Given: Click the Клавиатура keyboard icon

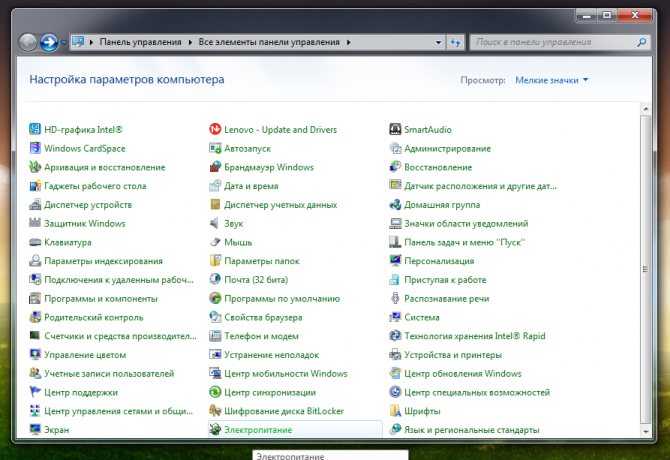Looking at the screenshot, I should [x=35, y=242].
